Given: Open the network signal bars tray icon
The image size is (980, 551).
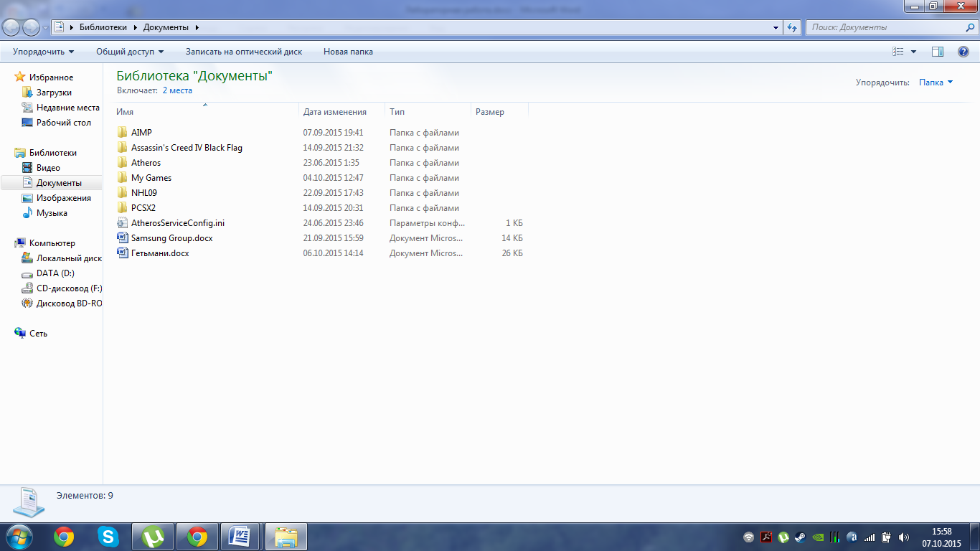Looking at the screenshot, I should (x=869, y=537).
